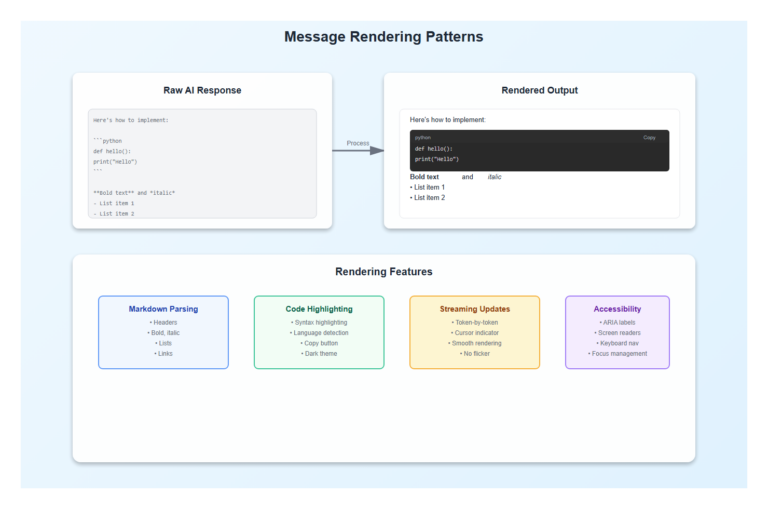The height and width of the screenshot is (509, 768).
Task: Click the Message Rendering Patterns title
Action: tap(383, 37)
